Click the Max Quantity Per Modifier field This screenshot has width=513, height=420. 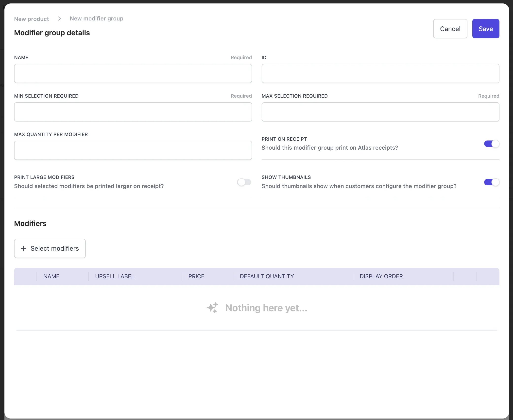coord(133,150)
